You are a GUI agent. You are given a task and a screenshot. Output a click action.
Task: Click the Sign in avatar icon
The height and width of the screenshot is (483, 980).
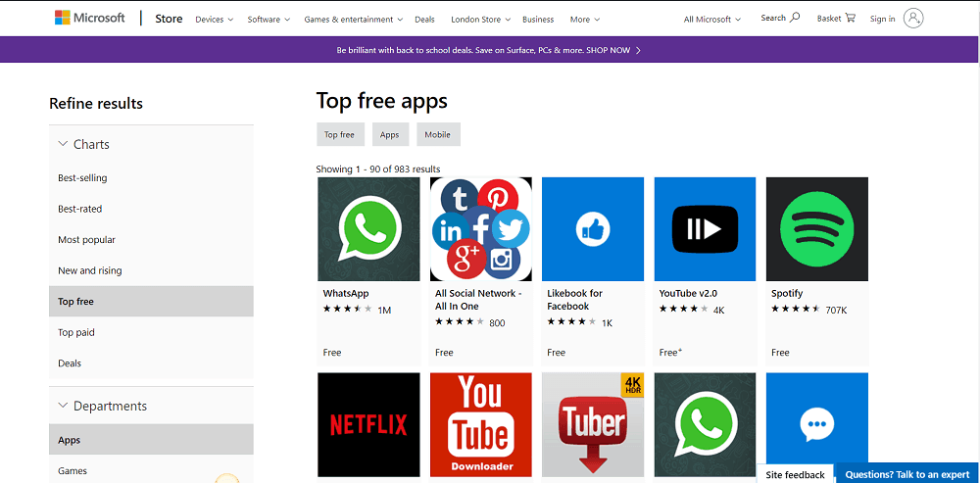(x=913, y=19)
